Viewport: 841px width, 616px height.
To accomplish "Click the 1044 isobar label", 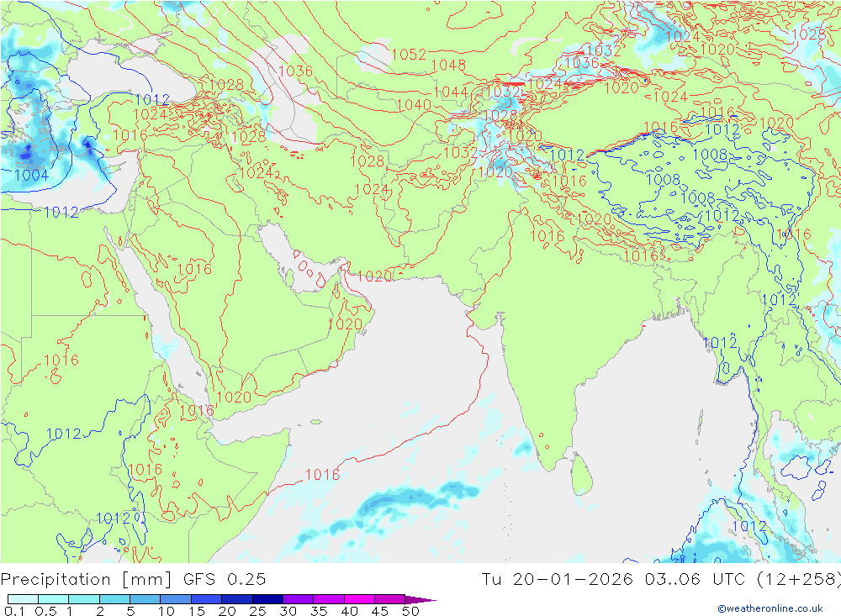I will pyautogui.click(x=451, y=92).
